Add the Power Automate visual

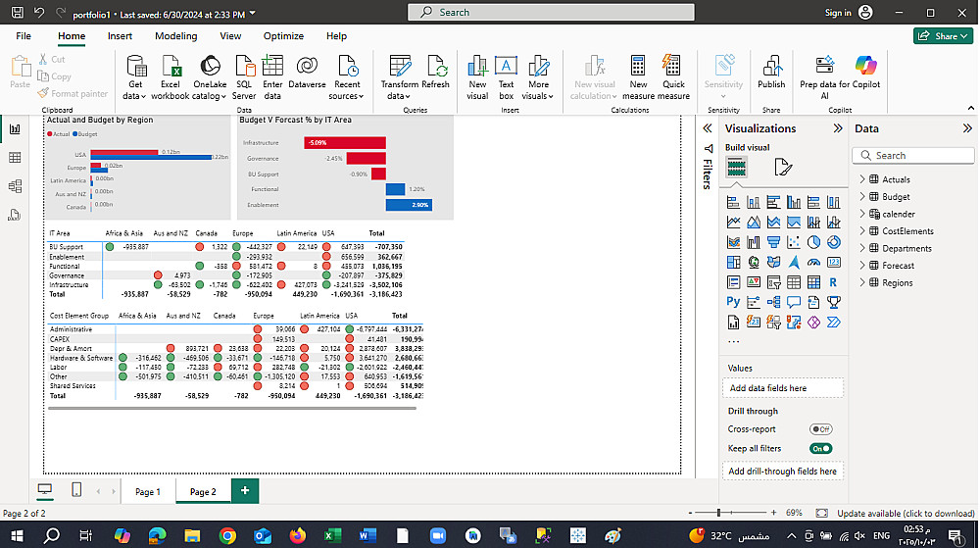point(833,322)
